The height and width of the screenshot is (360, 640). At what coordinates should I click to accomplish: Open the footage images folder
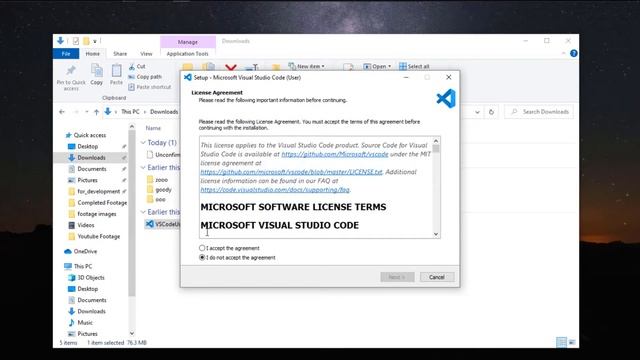tap(97, 214)
